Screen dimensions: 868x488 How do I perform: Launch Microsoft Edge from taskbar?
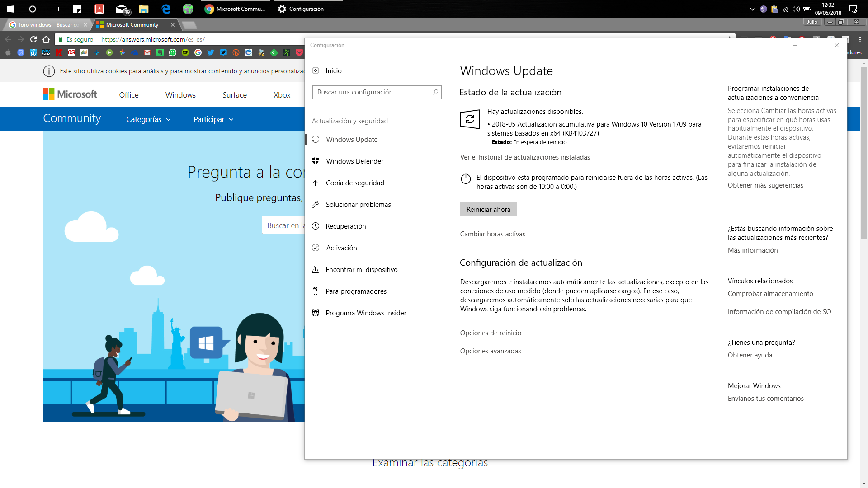166,9
